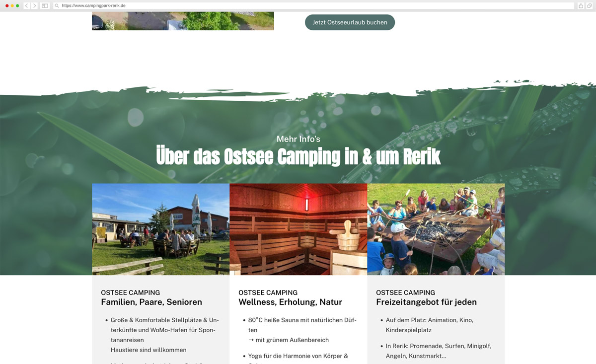
Task: Click the search magnifier icon in address bar
Action: click(x=57, y=6)
